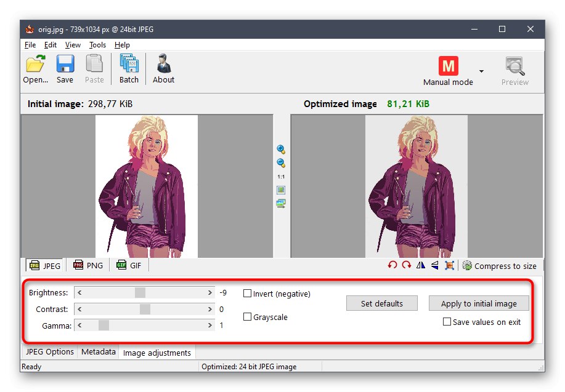The width and height of the screenshot is (565, 392).
Task: Increase Gamma with right arrow
Action: (x=209, y=326)
